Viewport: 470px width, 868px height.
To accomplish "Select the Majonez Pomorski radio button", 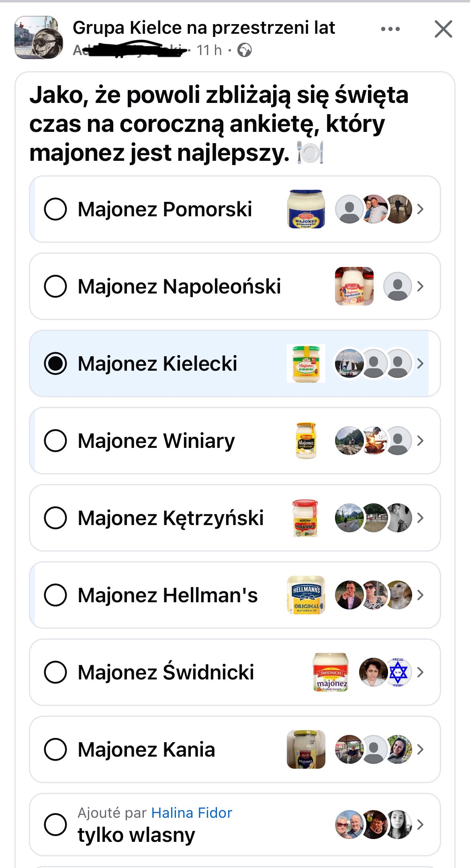I will [x=55, y=209].
